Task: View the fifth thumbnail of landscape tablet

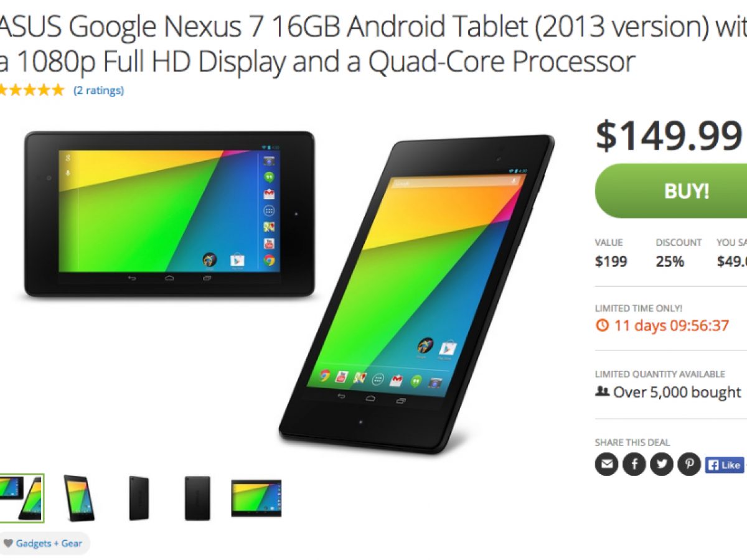Action: click(256, 498)
